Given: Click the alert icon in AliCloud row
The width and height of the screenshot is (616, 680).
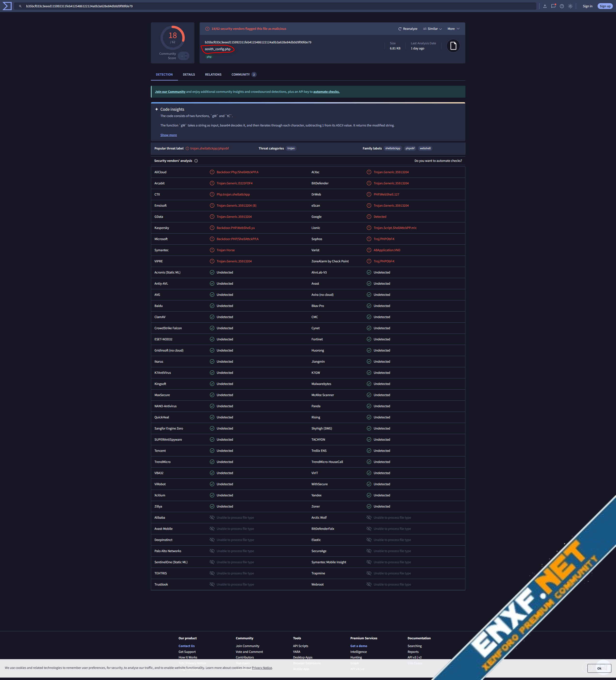Looking at the screenshot, I should click(212, 172).
